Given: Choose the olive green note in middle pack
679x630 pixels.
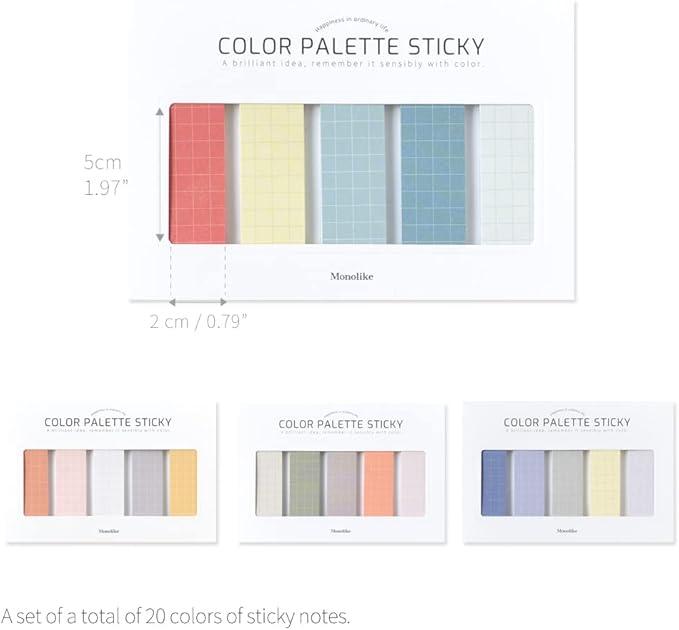Looking at the screenshot, I should pos(304,482).
